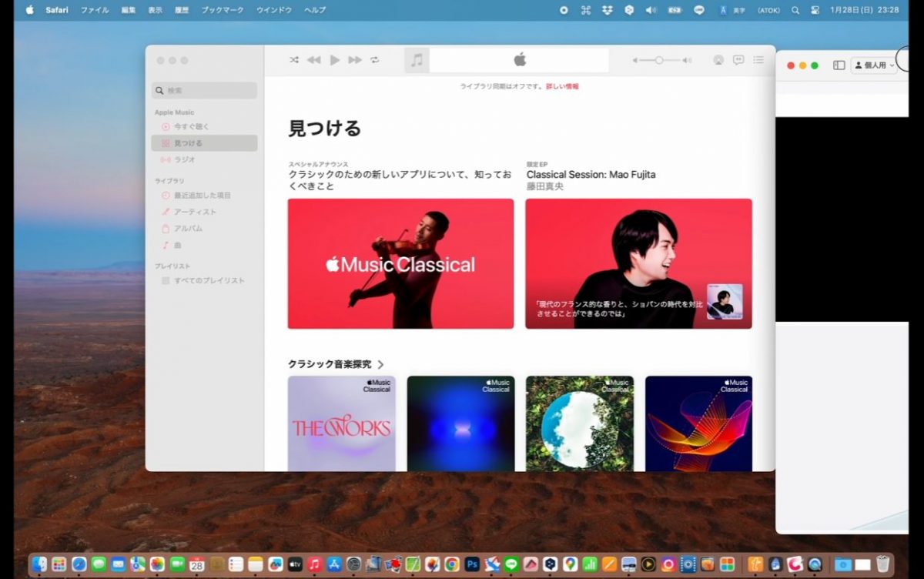Open the 編集 menu
924x579 pixels.
tap(129, 10)
